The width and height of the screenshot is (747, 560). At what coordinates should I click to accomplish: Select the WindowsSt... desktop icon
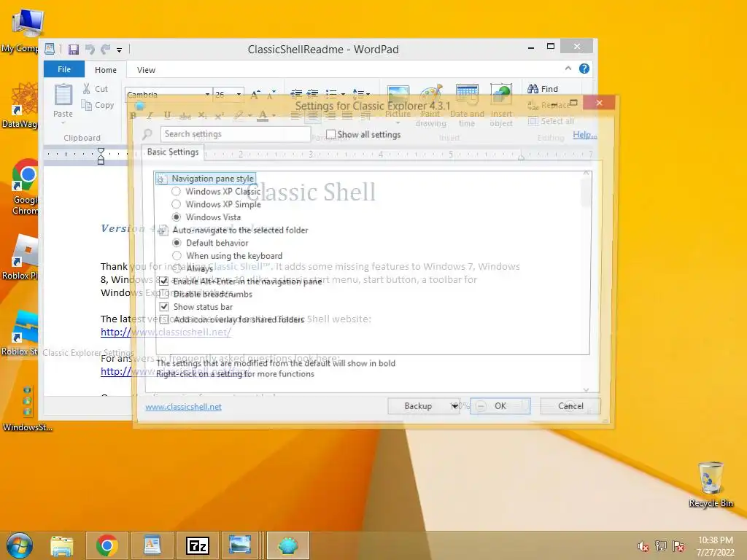click(x=27, y=408)
